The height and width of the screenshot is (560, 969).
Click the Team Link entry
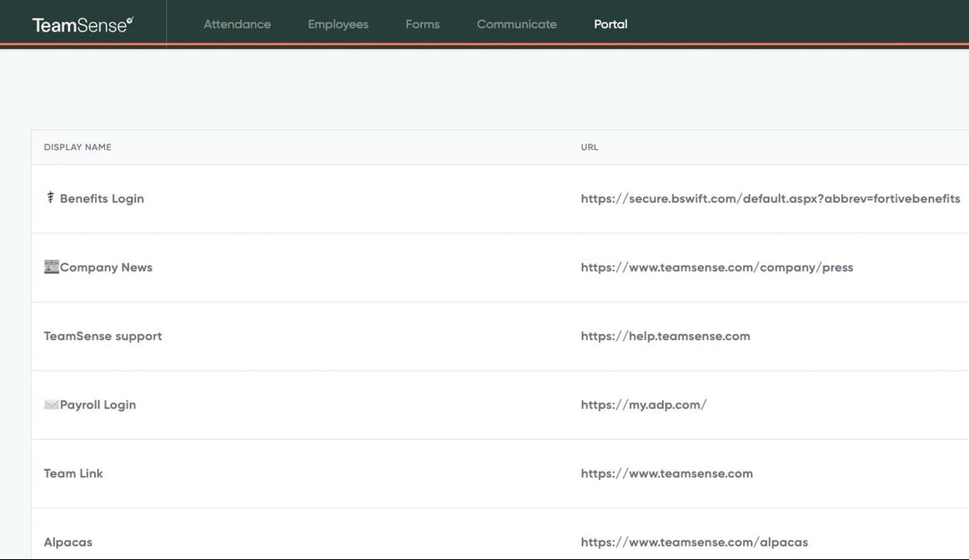click(x=73, y=472)
